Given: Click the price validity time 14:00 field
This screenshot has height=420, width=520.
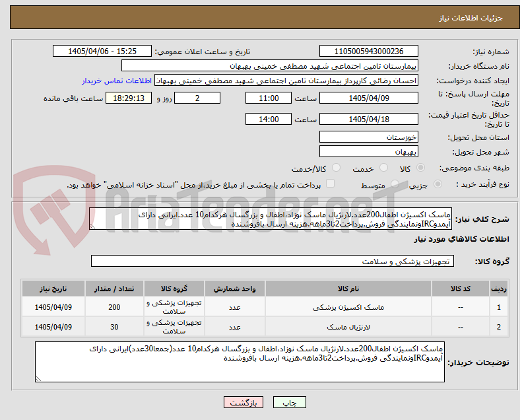Looking at the screenshot, I should click(x=269, y=119).
